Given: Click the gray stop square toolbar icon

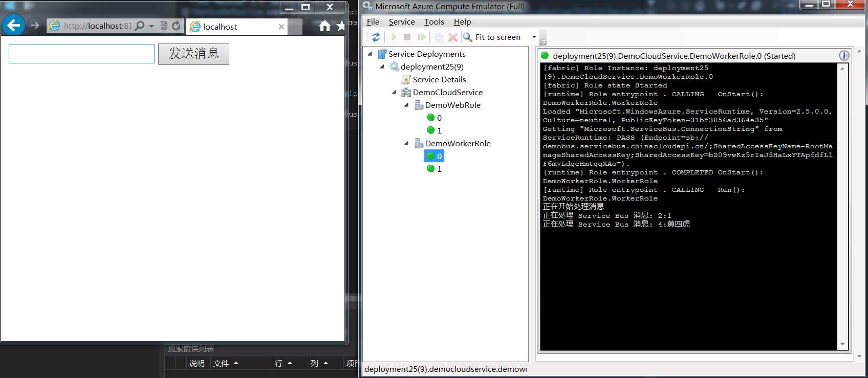Looking at the screenshot, I should point(407,37).
